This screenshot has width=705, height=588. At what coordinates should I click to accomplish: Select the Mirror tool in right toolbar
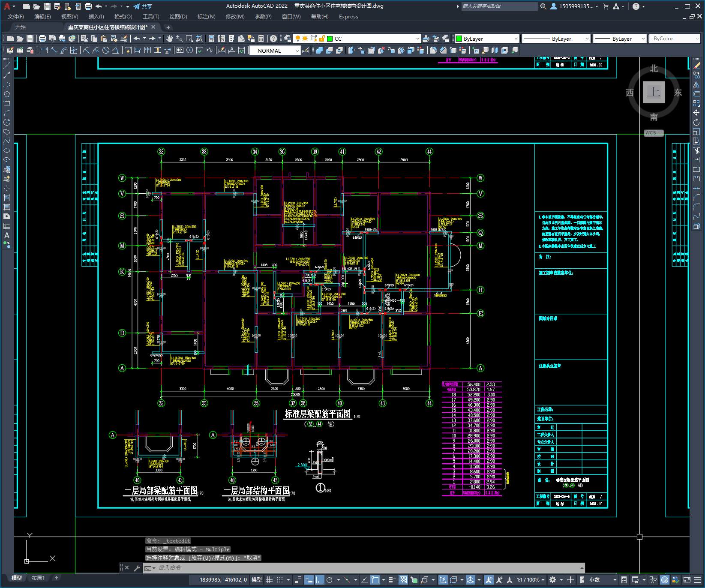coord(696,84)
